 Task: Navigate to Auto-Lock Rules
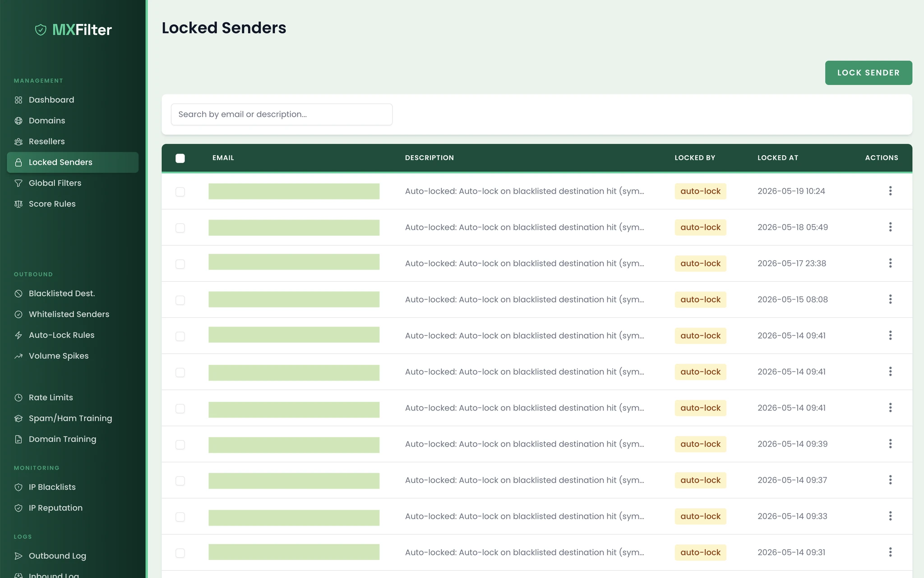point(73,335)
